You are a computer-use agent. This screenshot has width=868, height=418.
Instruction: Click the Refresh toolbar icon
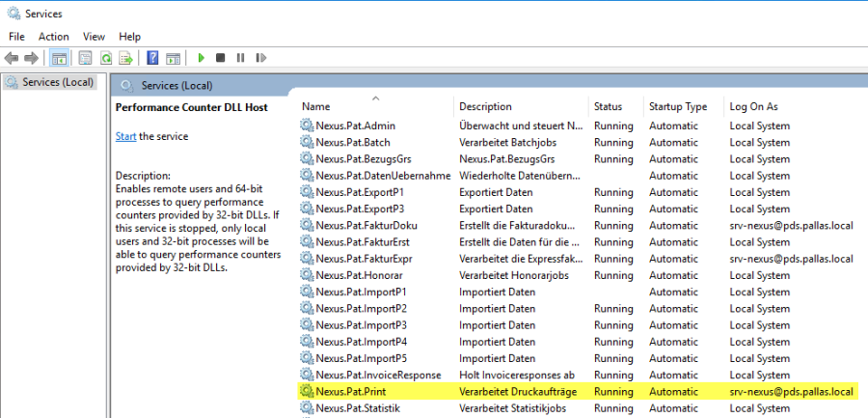(x=104, y=59)
